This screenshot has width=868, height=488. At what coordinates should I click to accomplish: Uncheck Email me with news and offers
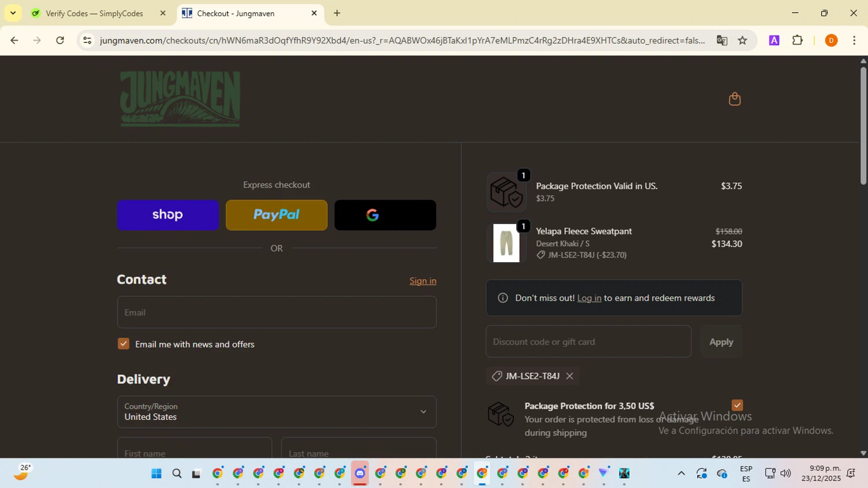123,344
